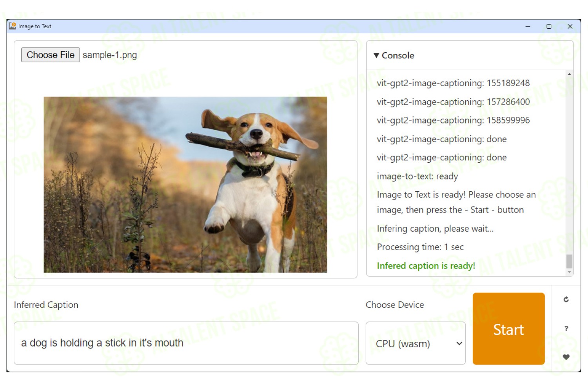This screenshot has height=392, width=588.
Task: Click the 'Choose Device' label
Action: 395,305
